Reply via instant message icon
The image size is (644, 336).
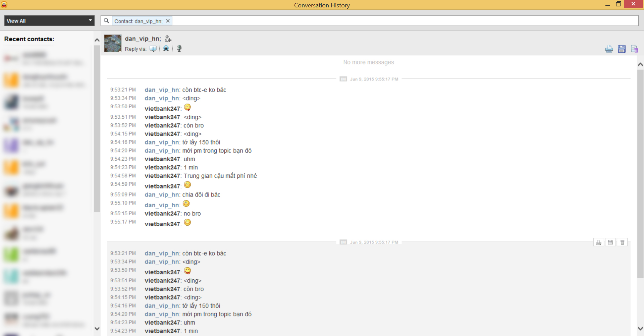[153, 49]
